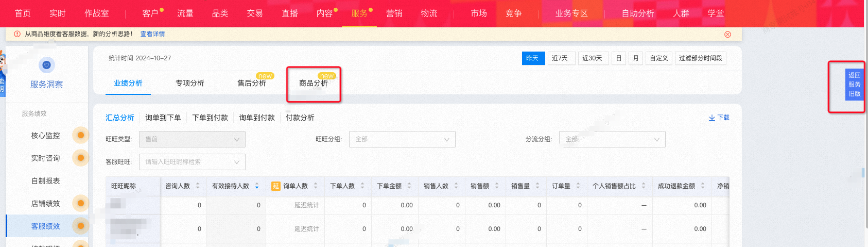Open 实时 in top navigation

click(x=58, y=13)
